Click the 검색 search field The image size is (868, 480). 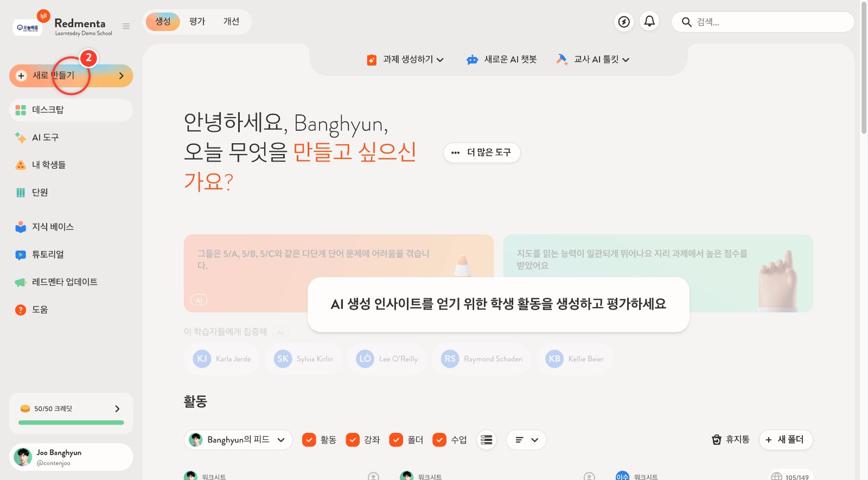pos(763,22)
